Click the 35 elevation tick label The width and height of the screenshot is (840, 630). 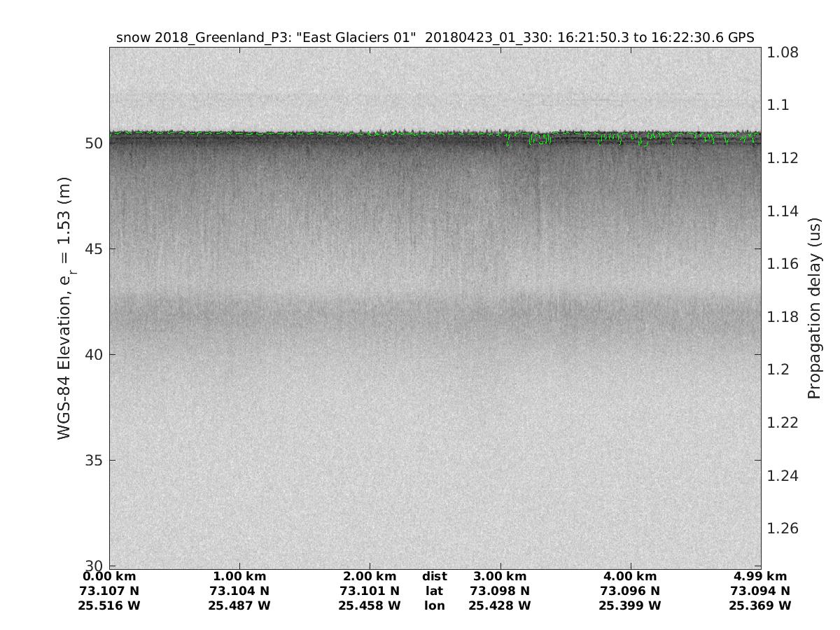coord(93,461)
